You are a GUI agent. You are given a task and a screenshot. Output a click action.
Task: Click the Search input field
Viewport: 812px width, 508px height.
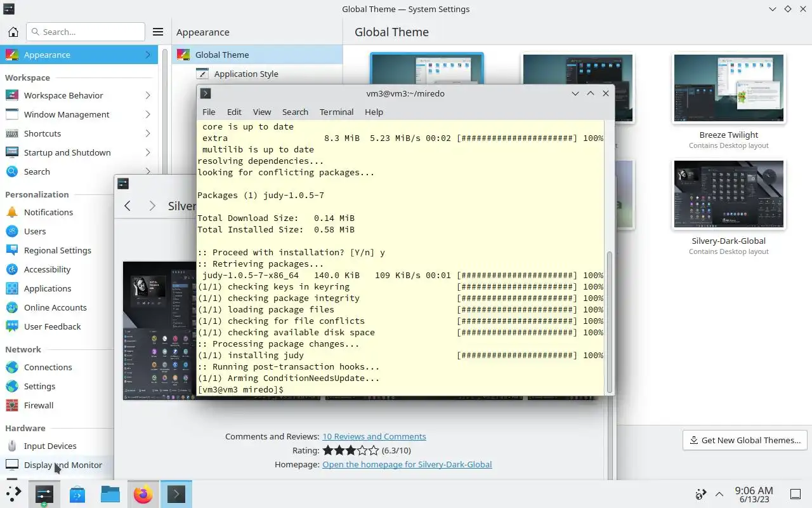86,32
